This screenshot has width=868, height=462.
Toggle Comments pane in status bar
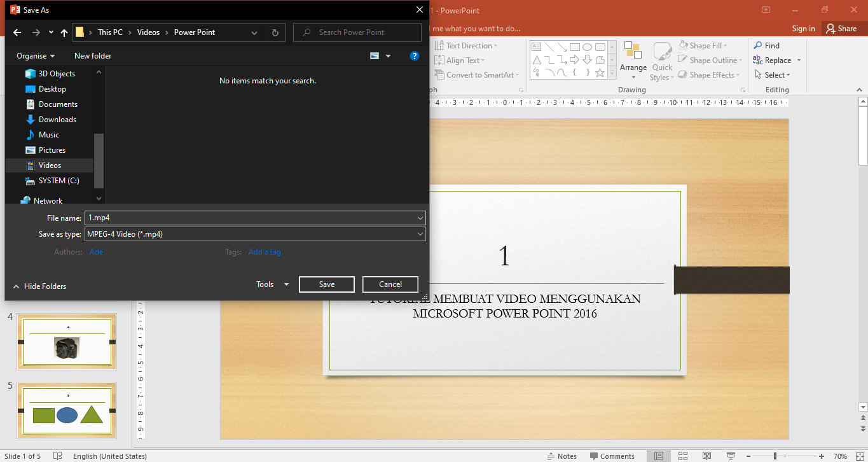(612, 456)
